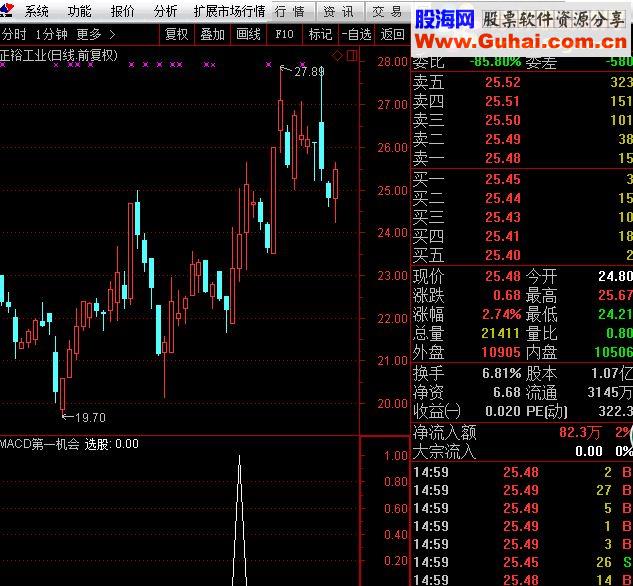Select the 买五 25.40 order row

coord(522,255)
